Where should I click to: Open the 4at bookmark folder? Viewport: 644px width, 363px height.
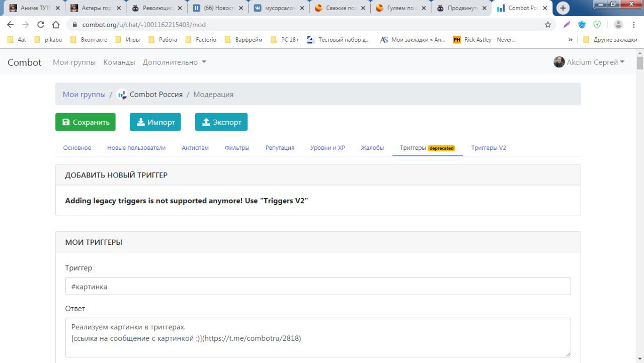17,40
